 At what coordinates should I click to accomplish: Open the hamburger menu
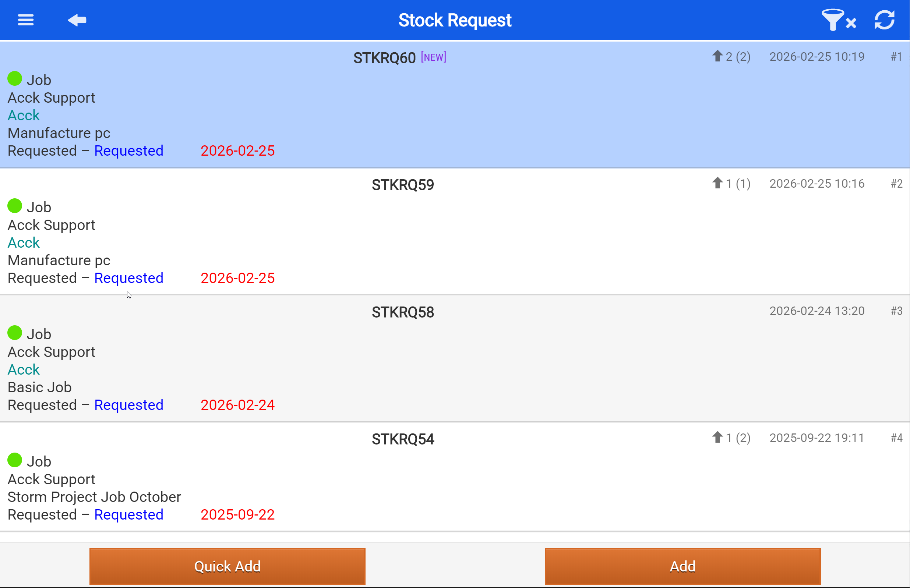pos(26,20)
